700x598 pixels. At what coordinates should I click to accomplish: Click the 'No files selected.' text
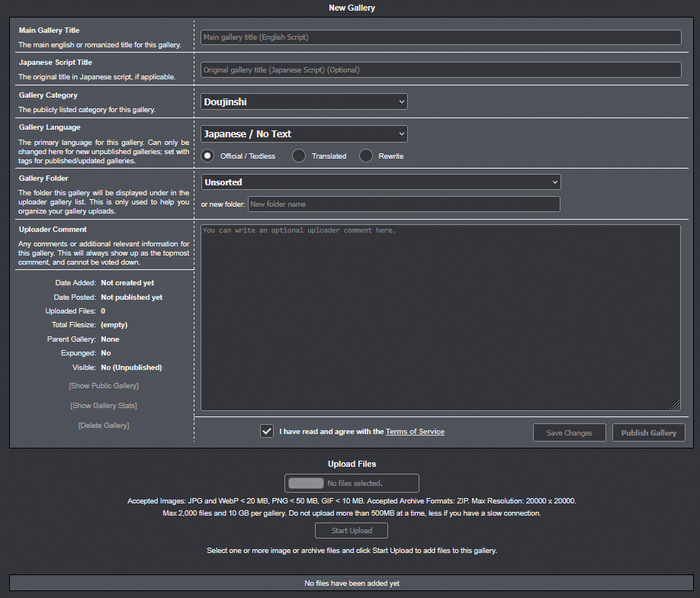[355, 484]
